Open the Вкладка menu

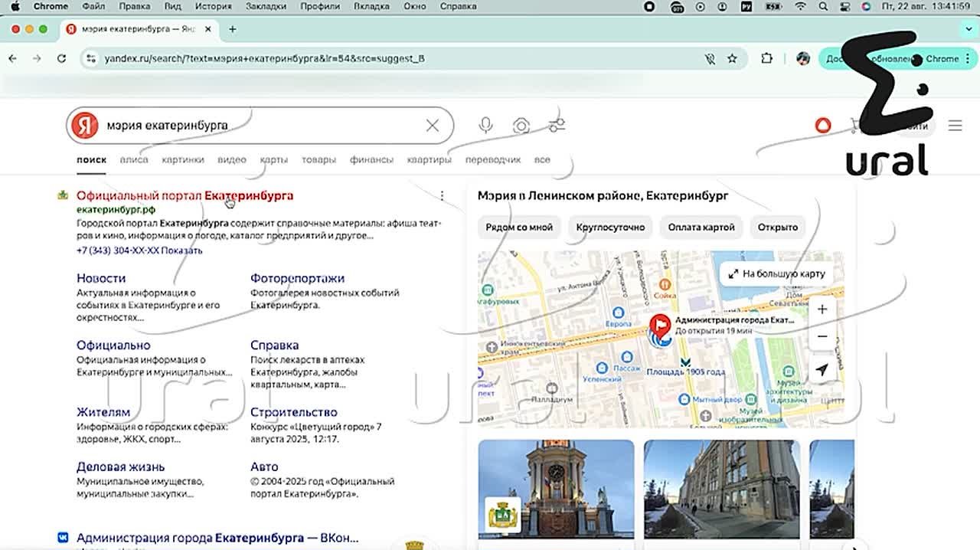(371, 6)
